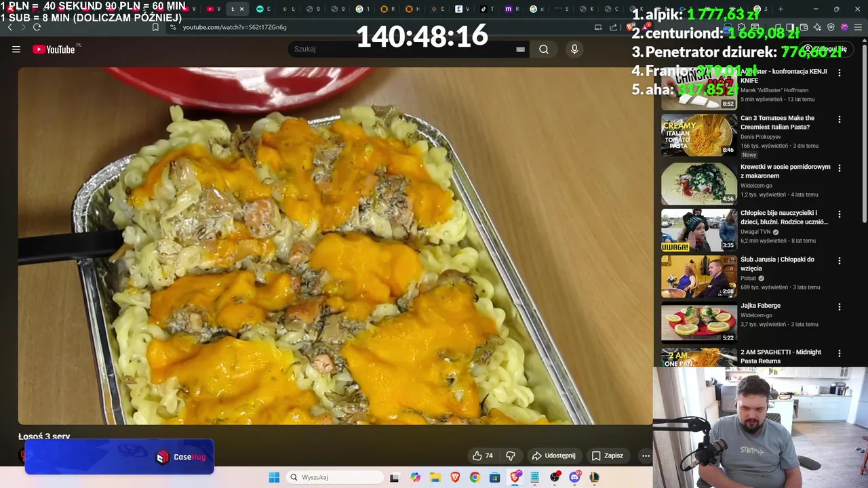The width and height of the screenshot is (868, 488).
Task: Dislike the video with thumbs down
Action: click(x=511, y=455)
